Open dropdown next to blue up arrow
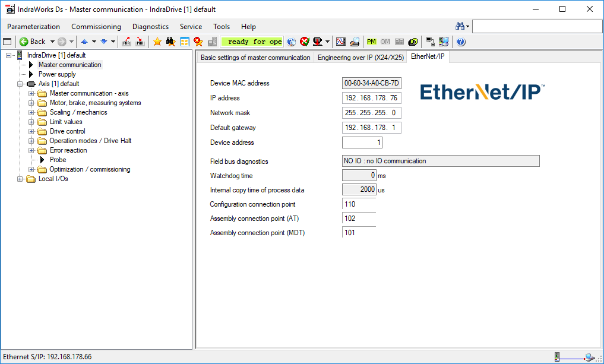 tap(94, 42)
